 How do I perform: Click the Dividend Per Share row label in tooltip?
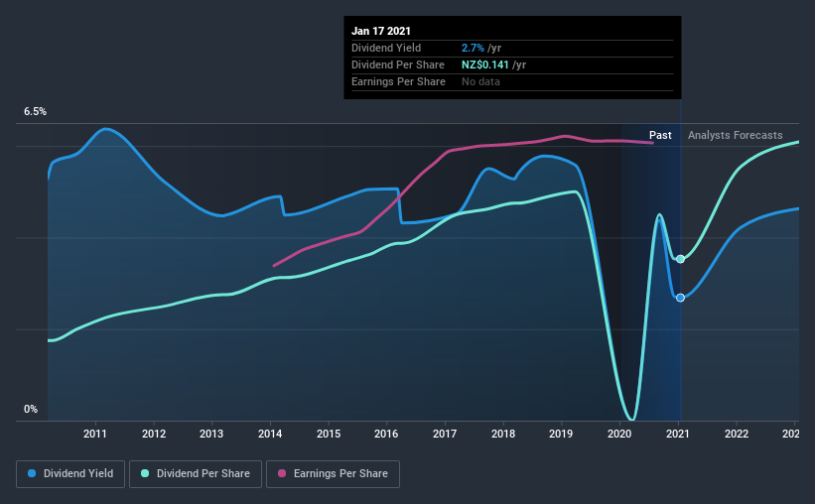point(398,64)
